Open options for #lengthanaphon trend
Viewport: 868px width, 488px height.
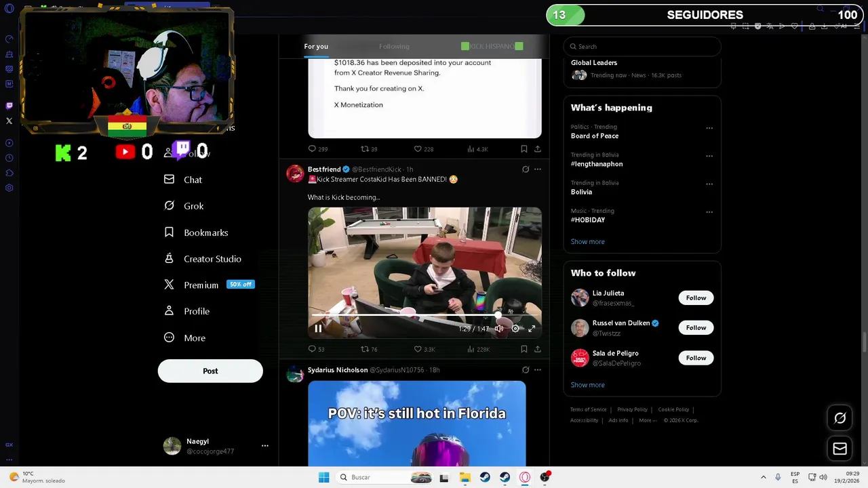coord(709,156)
